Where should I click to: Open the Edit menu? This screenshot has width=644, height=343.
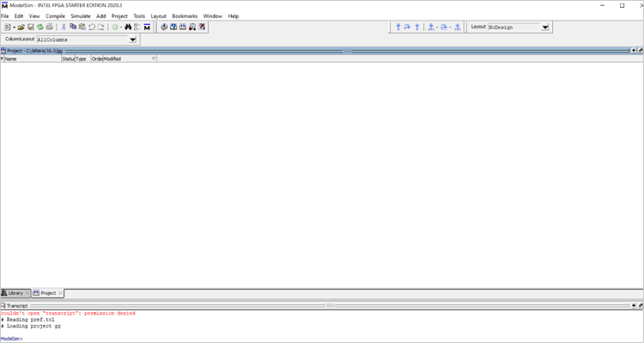[x=19, y=16]
